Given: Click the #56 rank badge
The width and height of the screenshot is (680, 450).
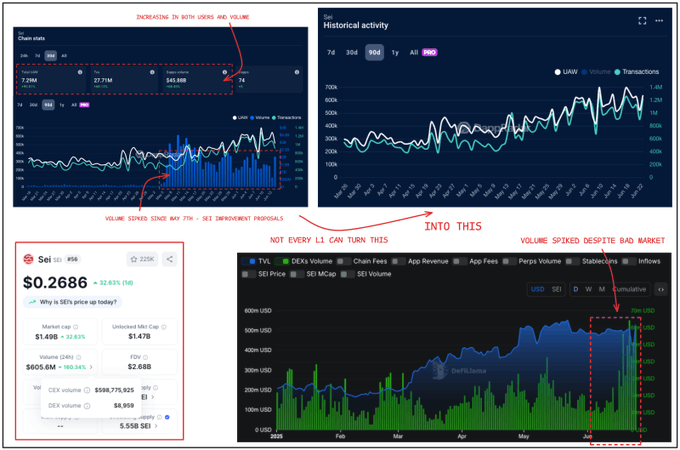Looking at the screenshot, I should [x=72, y=259].
